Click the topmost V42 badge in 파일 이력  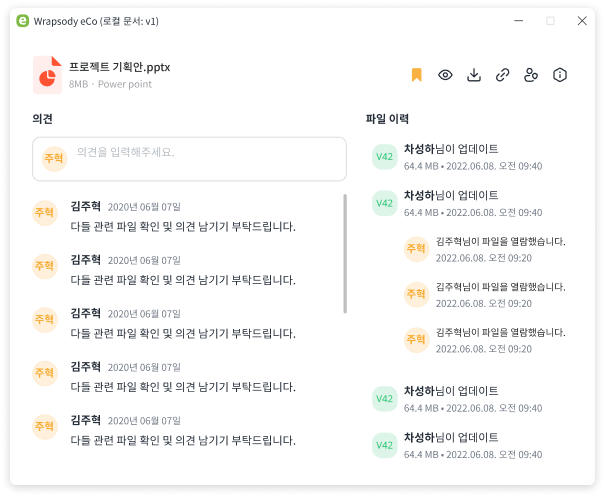(x=385, y=157)
